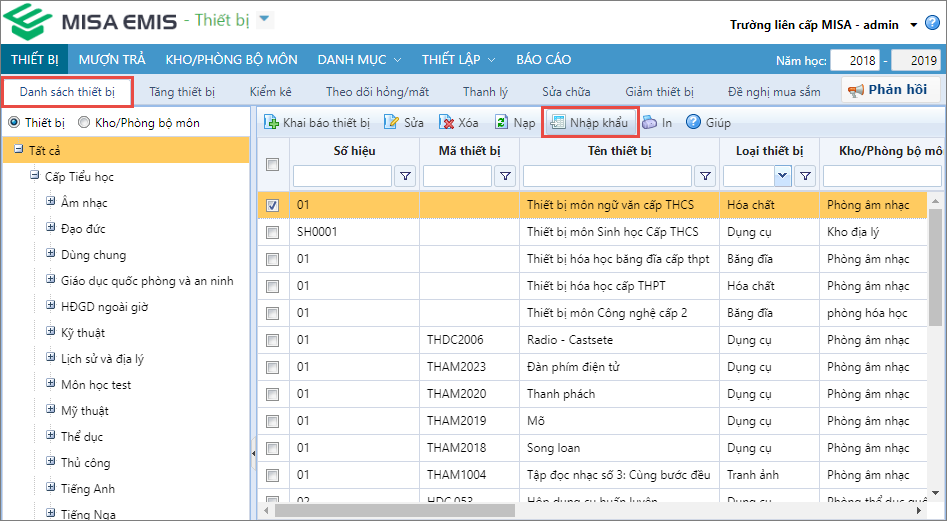Screen dimensions: 947x521
Task: Click the Xóa delete icon
Action: tap(448, 123)
